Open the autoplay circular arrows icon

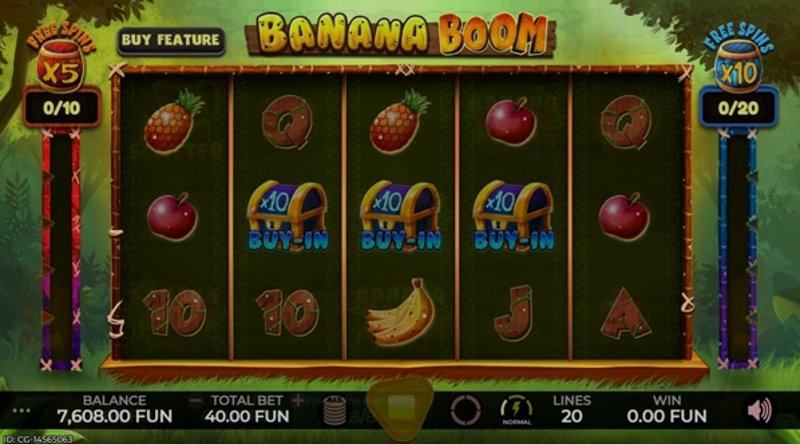[465, 410]
